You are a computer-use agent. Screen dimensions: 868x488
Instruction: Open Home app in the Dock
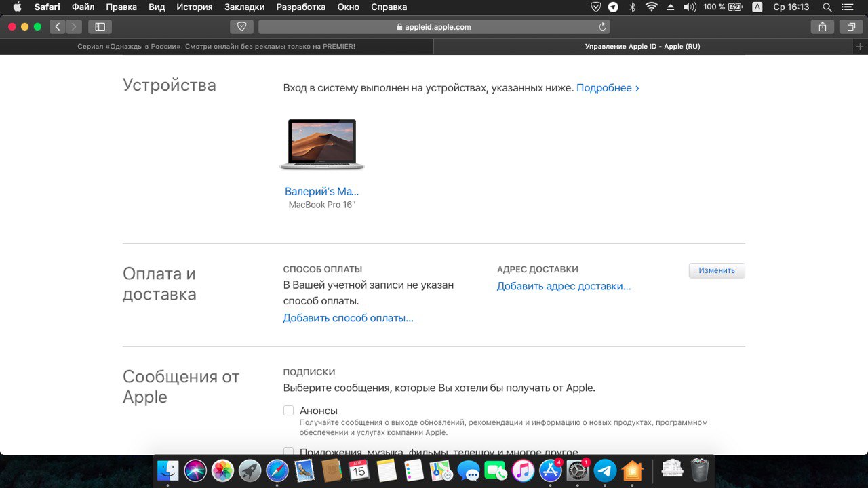pos(632,470)
